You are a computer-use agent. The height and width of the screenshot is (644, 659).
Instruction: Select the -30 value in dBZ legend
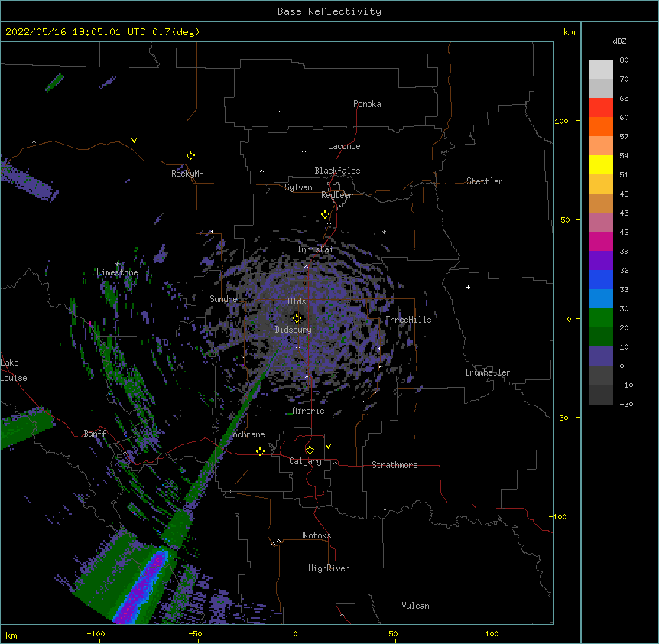[626, 405]
